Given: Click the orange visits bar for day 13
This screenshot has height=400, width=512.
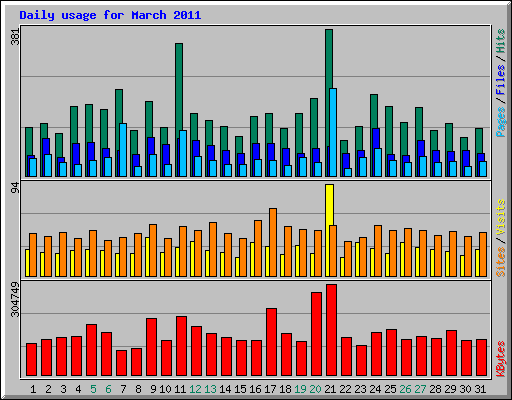Looking at the screenshot, I should pyautogui.click(x=213, y=249).
